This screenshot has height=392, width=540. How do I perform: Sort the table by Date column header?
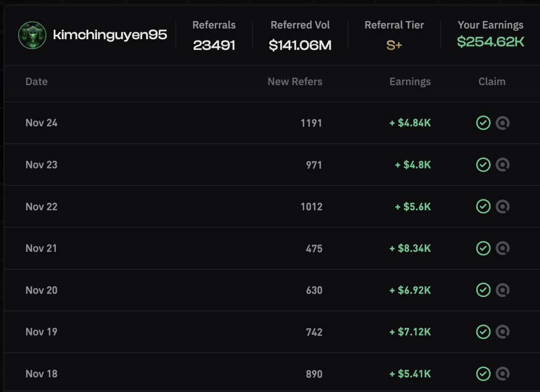pyautogui.click(x=37, y=82)
